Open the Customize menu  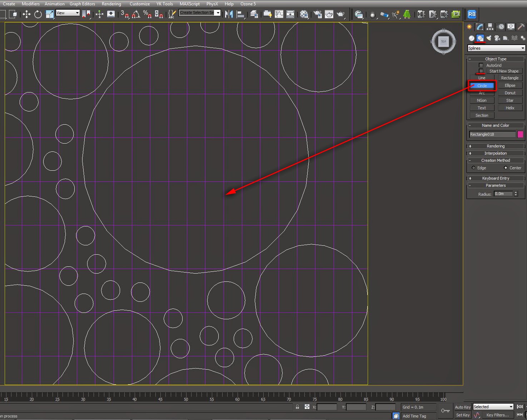[140, 4]
